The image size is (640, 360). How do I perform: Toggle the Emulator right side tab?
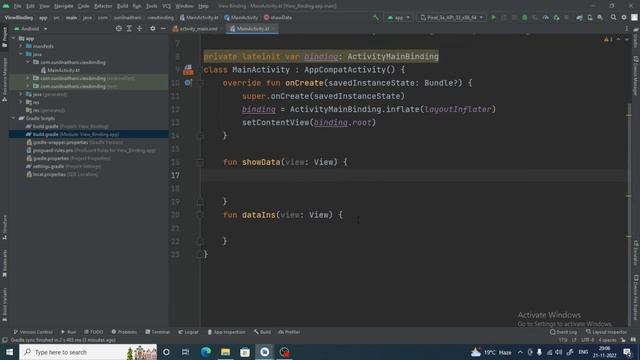(x=636, y=252)
